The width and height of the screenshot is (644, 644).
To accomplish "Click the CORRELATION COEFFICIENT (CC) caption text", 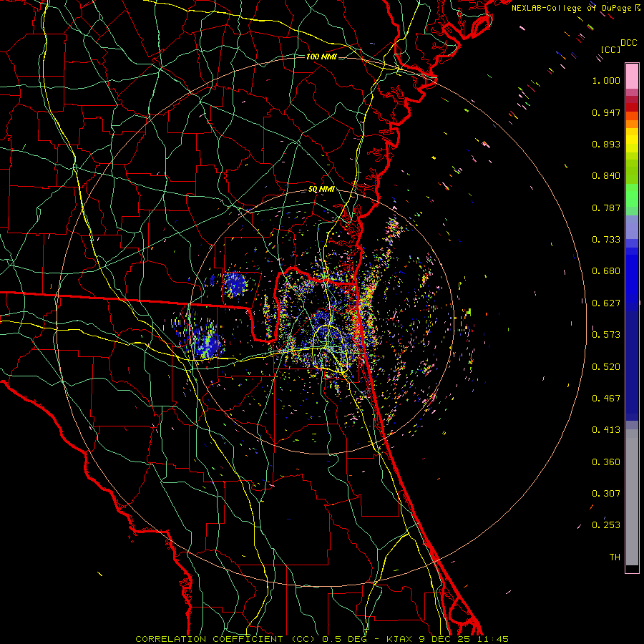I will pyautogui.click(x=225, y=639).
